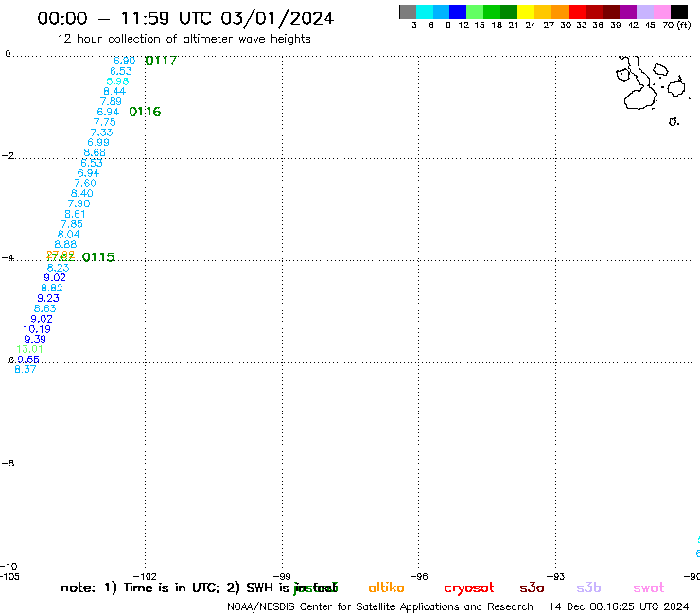Click the 7.60 wave height value

click(x=85, y=184)
